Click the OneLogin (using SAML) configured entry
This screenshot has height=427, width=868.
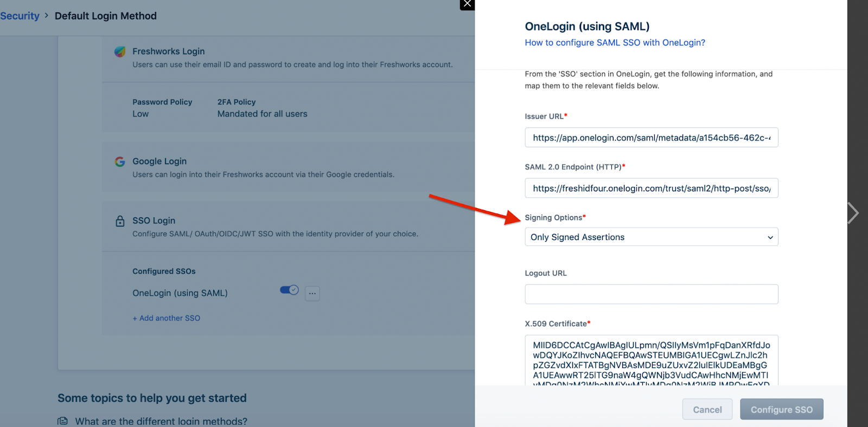[180, 293]
